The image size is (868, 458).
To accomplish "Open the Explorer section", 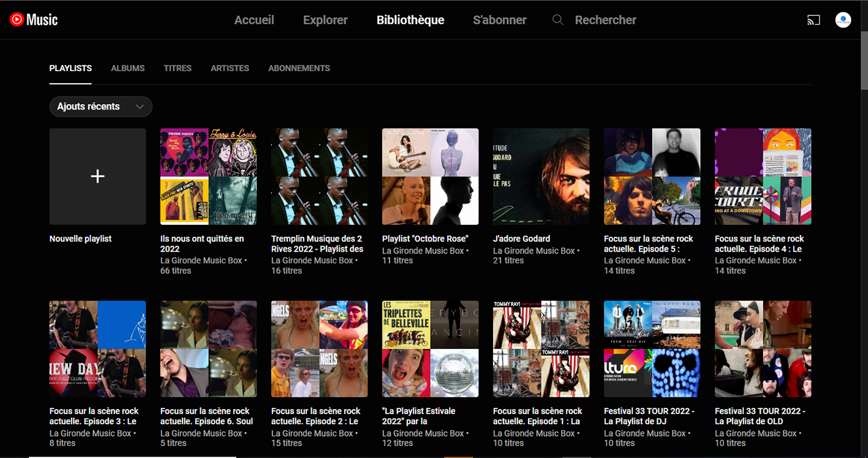I will coord(325,20).
